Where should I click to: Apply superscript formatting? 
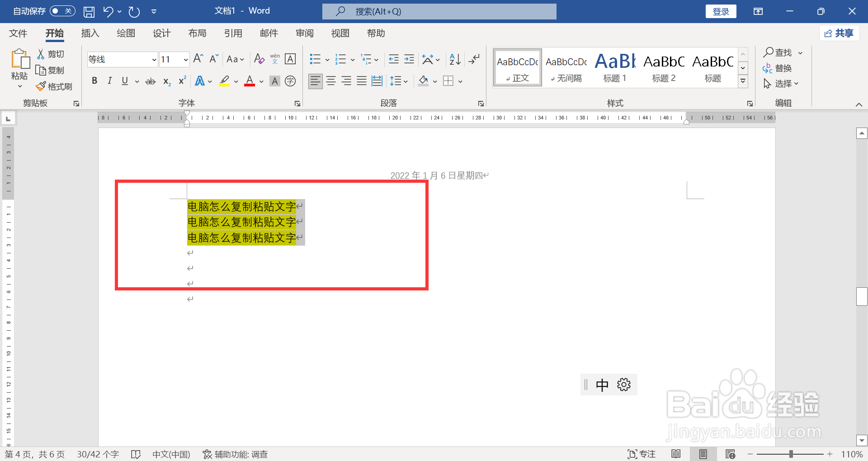[x=182, y=81]
